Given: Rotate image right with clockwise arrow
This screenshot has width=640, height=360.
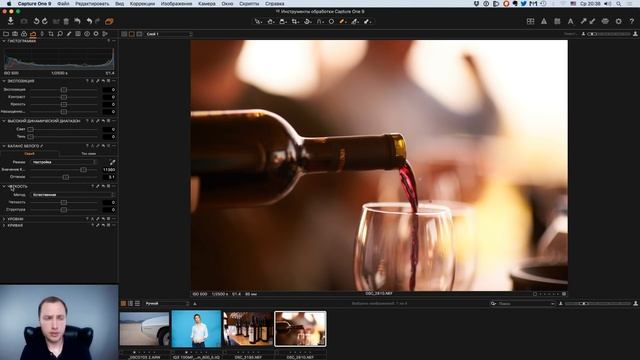Looking at the screenshot, I should 45,21.
